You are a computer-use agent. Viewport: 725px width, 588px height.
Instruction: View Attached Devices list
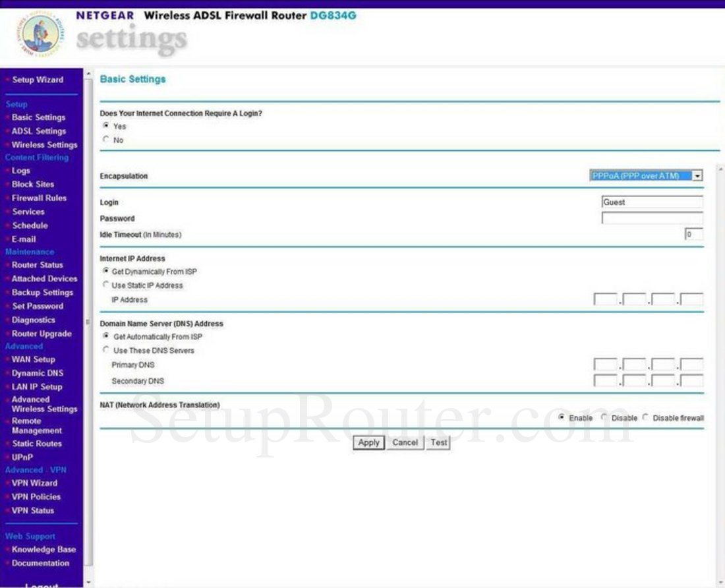(43, 278)
